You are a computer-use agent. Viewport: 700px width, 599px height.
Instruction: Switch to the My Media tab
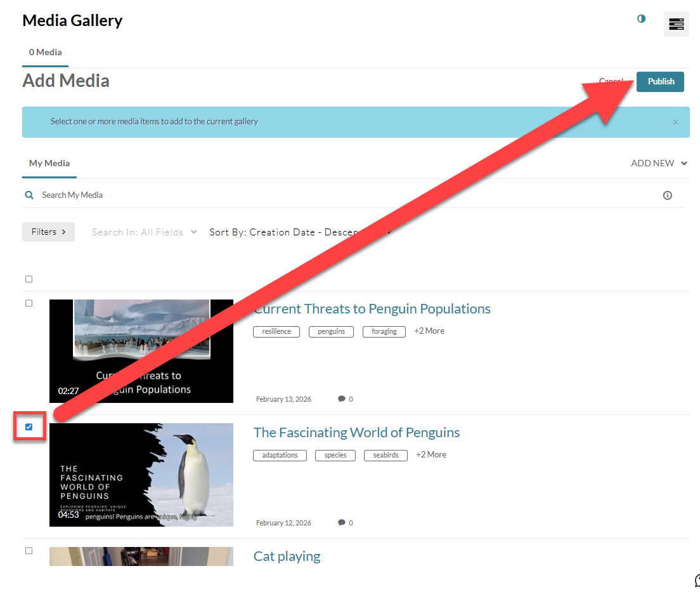tap(49, 164)
